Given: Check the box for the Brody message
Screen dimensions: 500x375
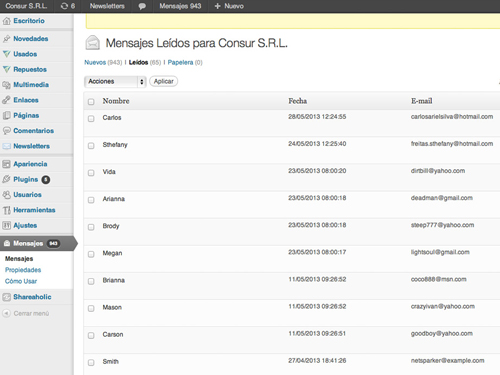Looking at the screenshot, I should (x=91, y=227).
